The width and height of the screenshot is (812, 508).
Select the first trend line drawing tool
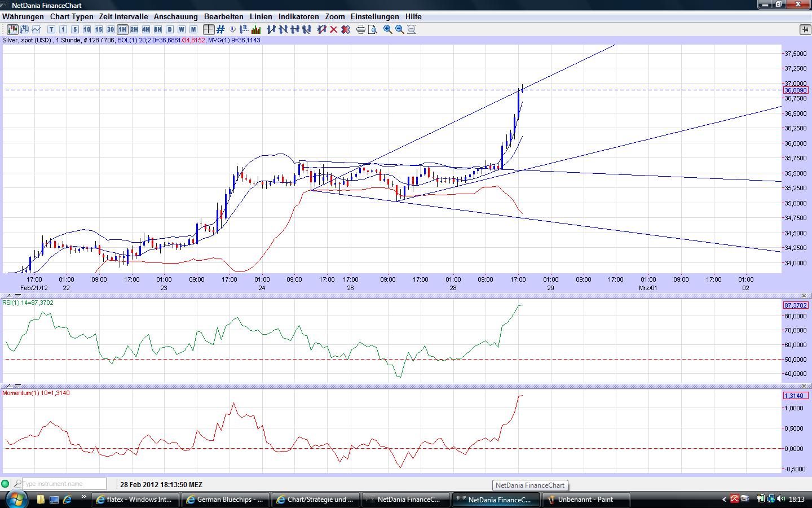pos(271,29)
